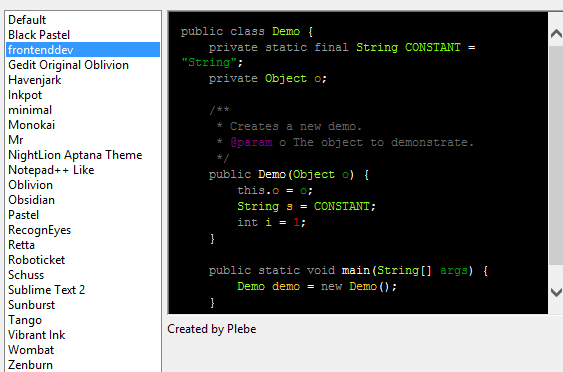
Task: Choose the Notepad++ Like theme
Action: pyautogui.click(x=83, y=170)
